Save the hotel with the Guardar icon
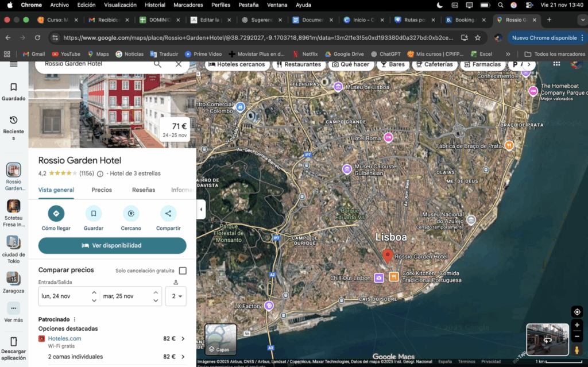Screen dimensions: 588x367 (x=93, y=214)
